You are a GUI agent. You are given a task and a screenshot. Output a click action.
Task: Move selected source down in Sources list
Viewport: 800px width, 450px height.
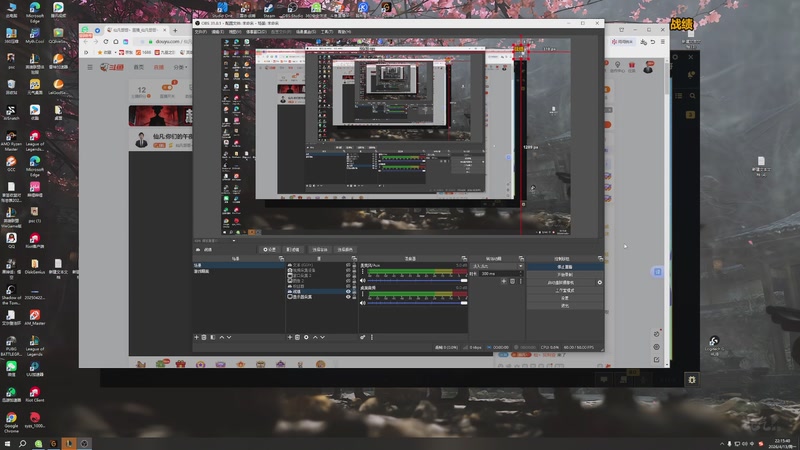coord(322,337)
